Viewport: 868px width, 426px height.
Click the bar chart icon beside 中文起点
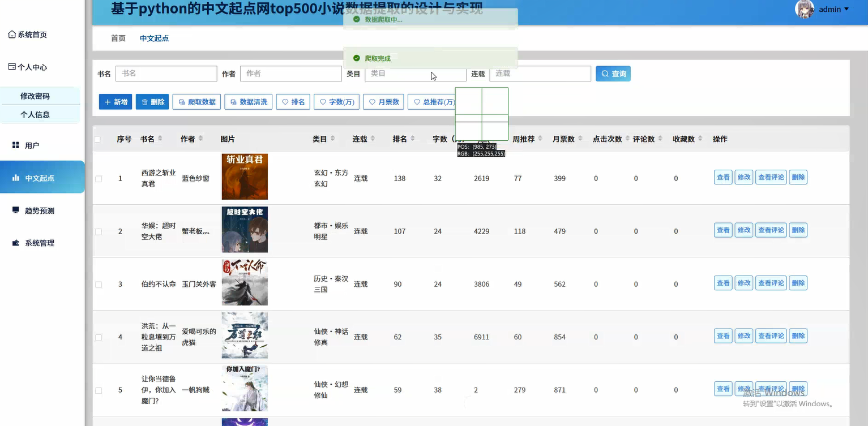[x=16, y=178]
